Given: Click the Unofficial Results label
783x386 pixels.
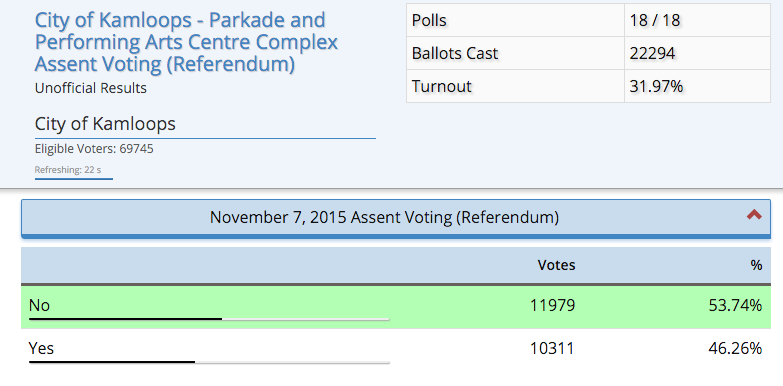Looking at the screenshot, I should point(90,88).
